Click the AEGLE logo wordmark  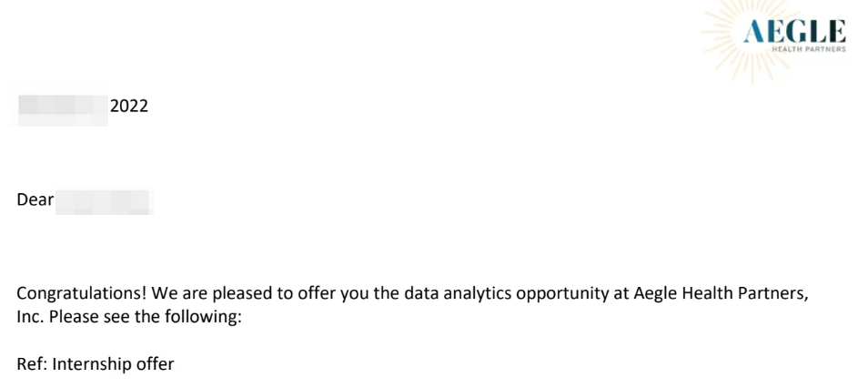click(794, 32)
